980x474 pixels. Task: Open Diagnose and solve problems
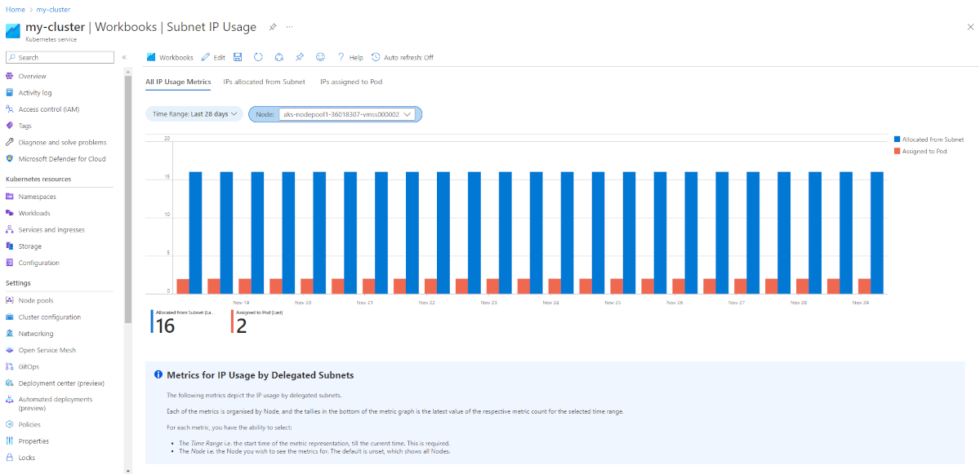coord(64,142)
